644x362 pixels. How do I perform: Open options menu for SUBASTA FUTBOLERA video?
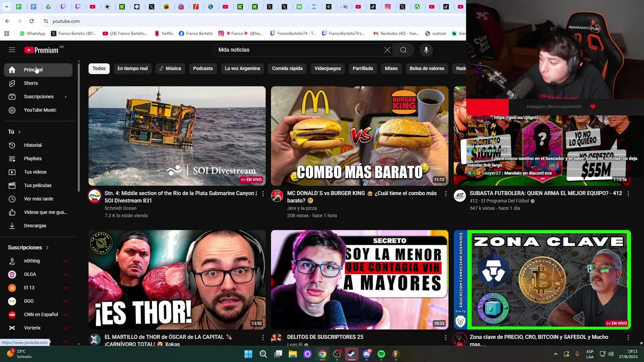628,194
